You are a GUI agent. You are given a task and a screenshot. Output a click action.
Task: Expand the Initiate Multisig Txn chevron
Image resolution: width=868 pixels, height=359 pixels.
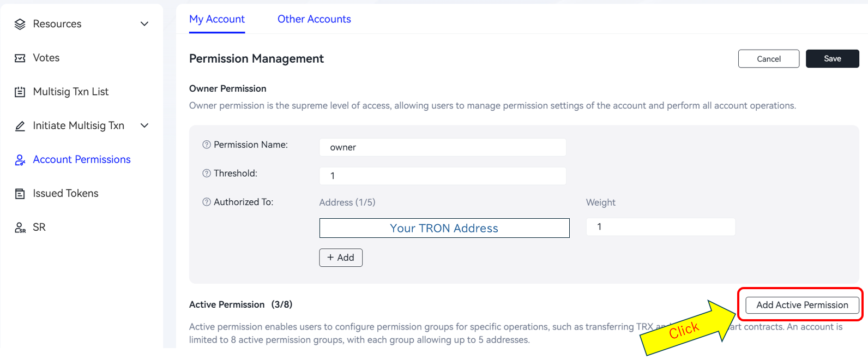144,125
